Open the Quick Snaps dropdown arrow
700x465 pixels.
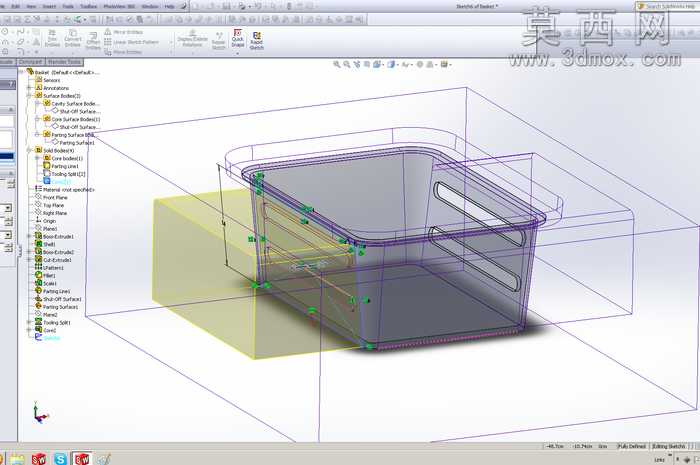[238, 53]
